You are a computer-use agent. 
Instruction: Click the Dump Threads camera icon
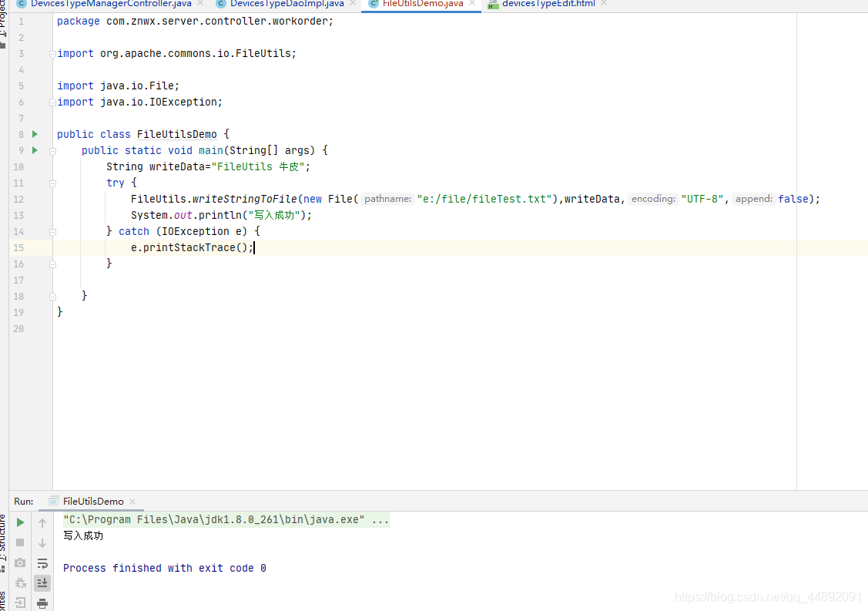[x=20, y=562]
